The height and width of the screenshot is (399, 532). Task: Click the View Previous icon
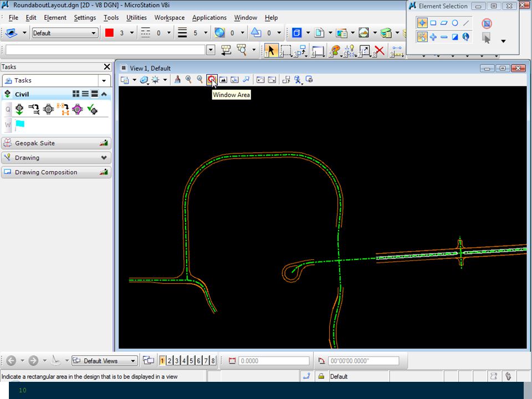pyautogui.click(x=260, y=80)
